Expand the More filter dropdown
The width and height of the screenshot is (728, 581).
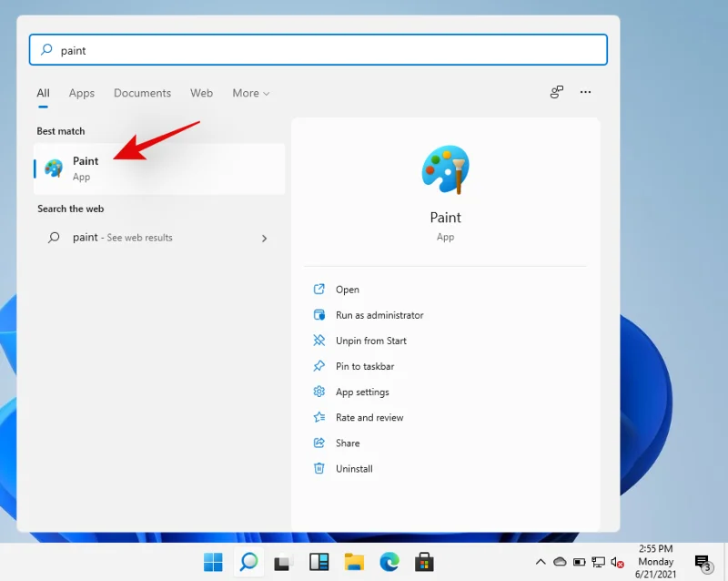(251, 93)
